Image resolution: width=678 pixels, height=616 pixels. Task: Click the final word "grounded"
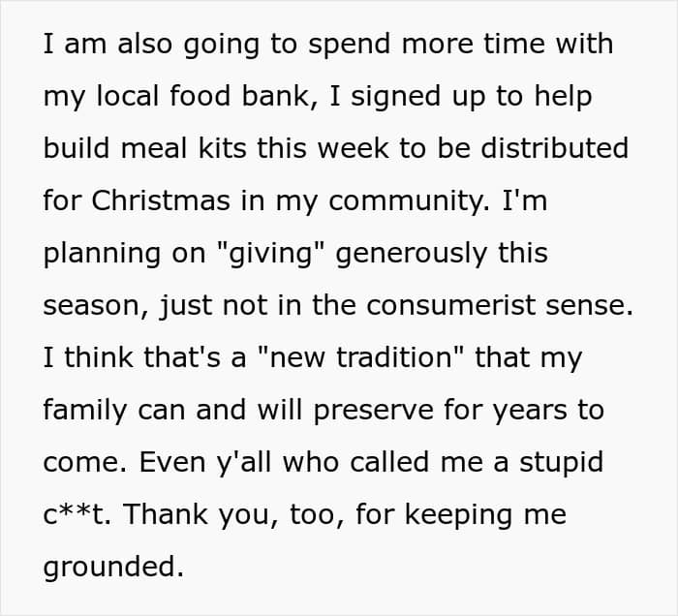[112, 568]
